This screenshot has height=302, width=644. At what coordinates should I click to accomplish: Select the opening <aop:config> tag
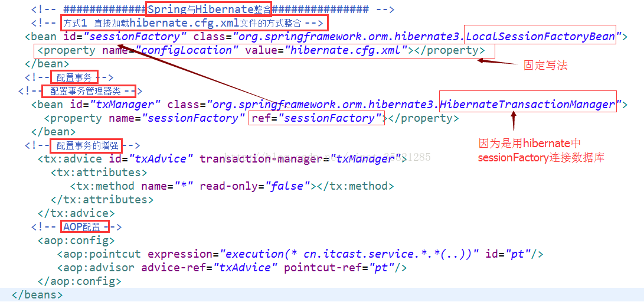[x=76, y=241]
